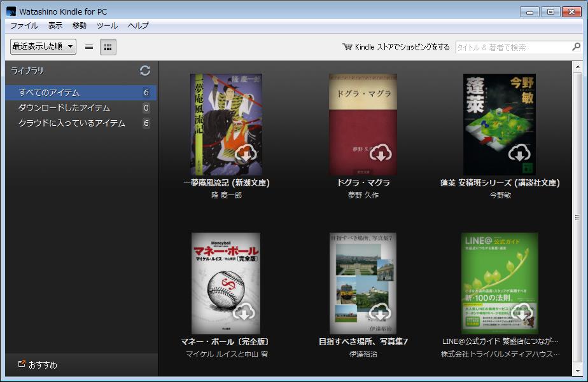588x382 pixels.
Task: Open the 表示 menu
Action: tap(55, 25)
